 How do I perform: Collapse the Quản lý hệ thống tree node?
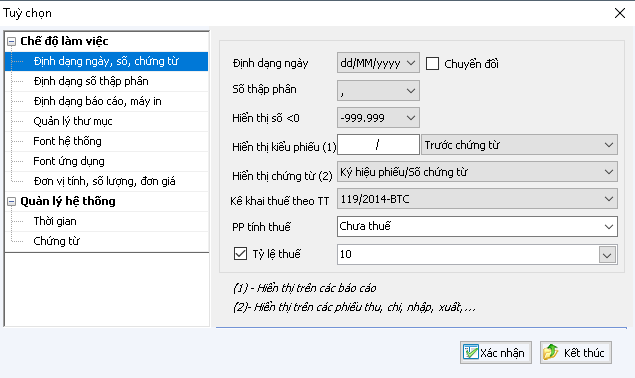coord(11,201)
